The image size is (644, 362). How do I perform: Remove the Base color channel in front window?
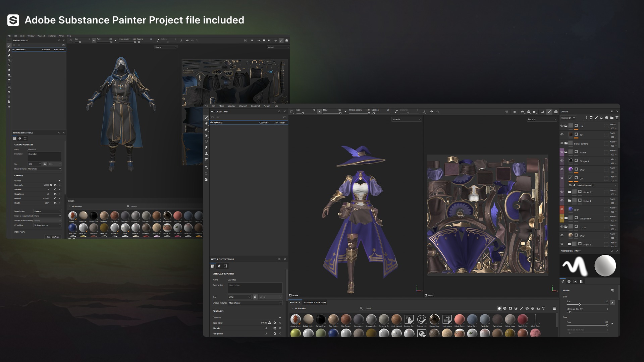point(280,323)
